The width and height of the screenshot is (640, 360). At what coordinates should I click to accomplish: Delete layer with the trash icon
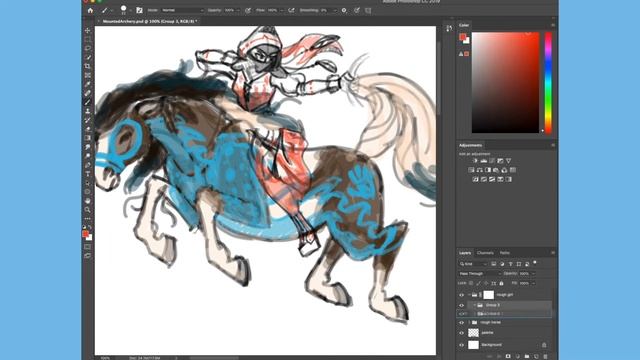[x=545, y=356]
